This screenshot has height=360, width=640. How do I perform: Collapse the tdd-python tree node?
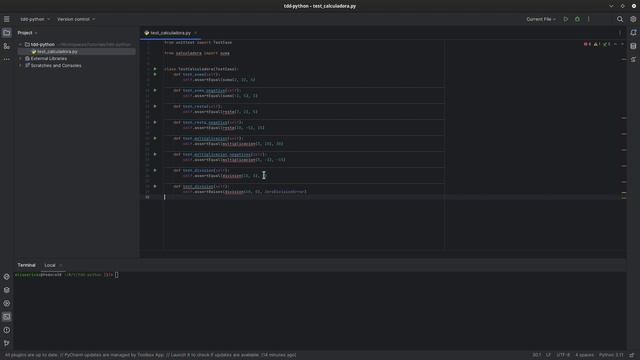coord(20,44)
